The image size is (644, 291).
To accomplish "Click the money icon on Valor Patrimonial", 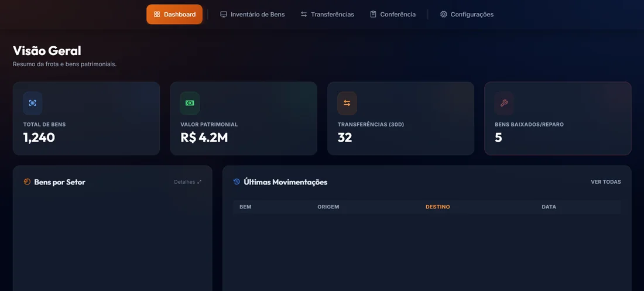I will 190,103.
